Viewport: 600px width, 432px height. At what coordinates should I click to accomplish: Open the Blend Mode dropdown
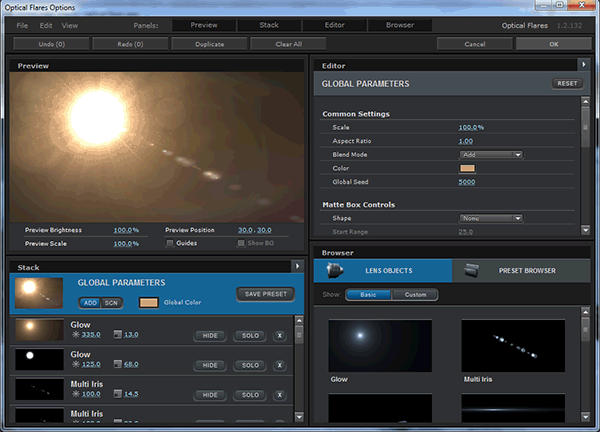coord(491,155)
